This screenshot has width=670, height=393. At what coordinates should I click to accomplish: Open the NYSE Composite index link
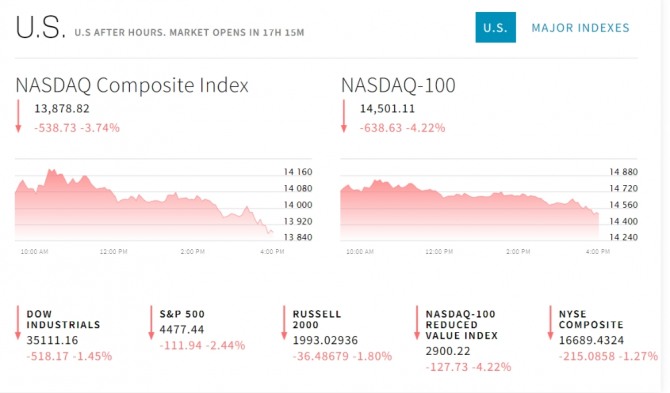point(591,319)
